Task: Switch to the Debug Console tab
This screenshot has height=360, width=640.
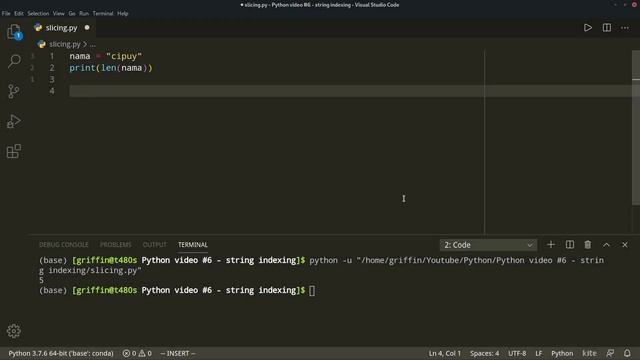Action: coord(63,244)
